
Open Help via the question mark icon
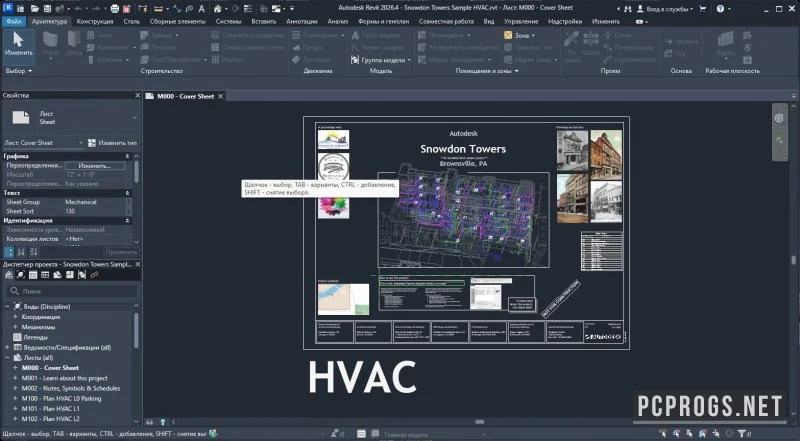tap(720, 9)
